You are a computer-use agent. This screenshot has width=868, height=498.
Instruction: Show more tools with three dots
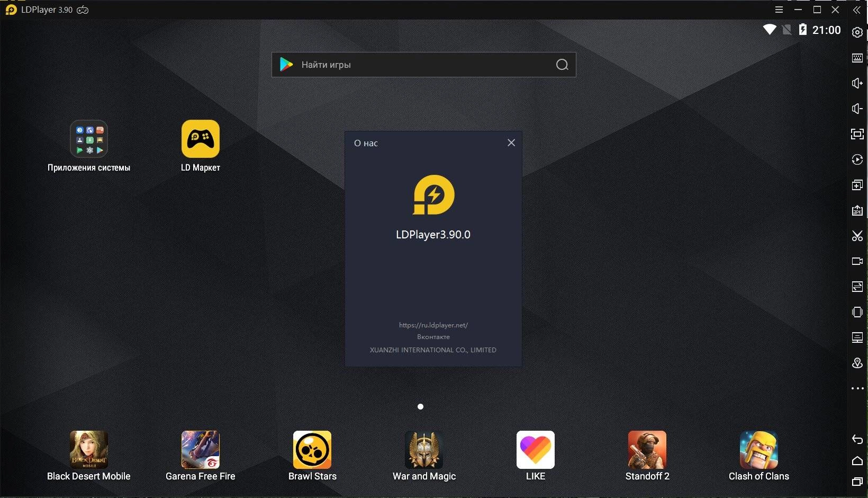857,388
